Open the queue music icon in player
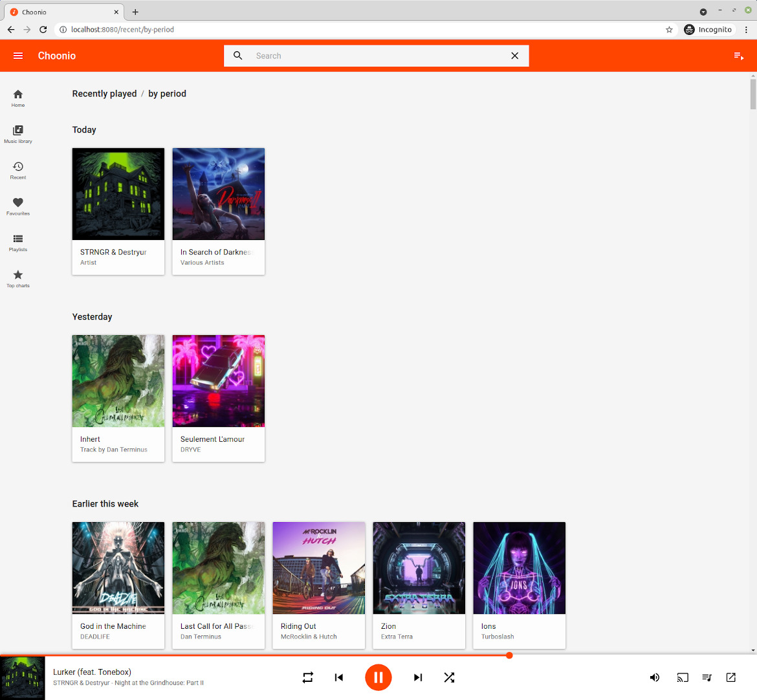Viewport: 757px width, 700px height. point(707,678)
